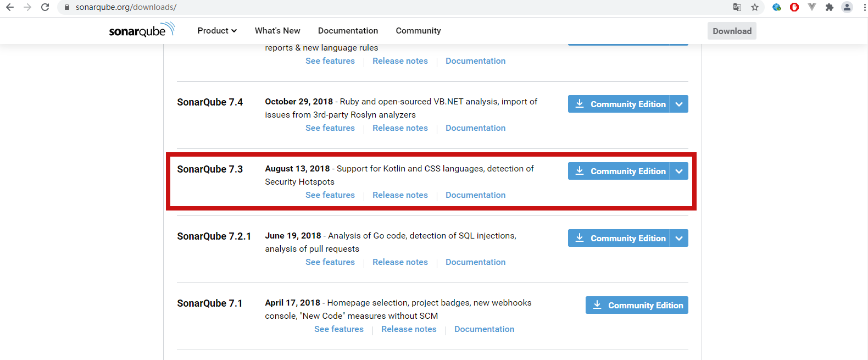Click the AdBlock stop-hand extension icon
This screenshot has height=360, width=868.
click(x=794, y=7)
